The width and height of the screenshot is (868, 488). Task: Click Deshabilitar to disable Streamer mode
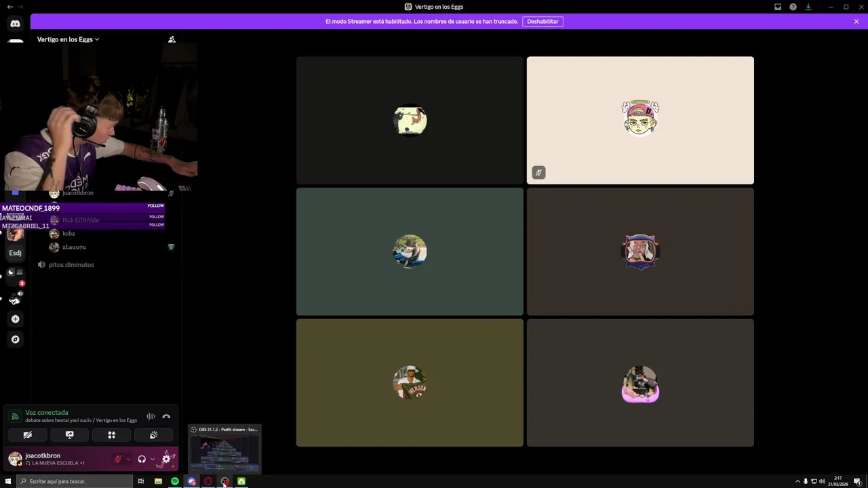coord(542,22)
